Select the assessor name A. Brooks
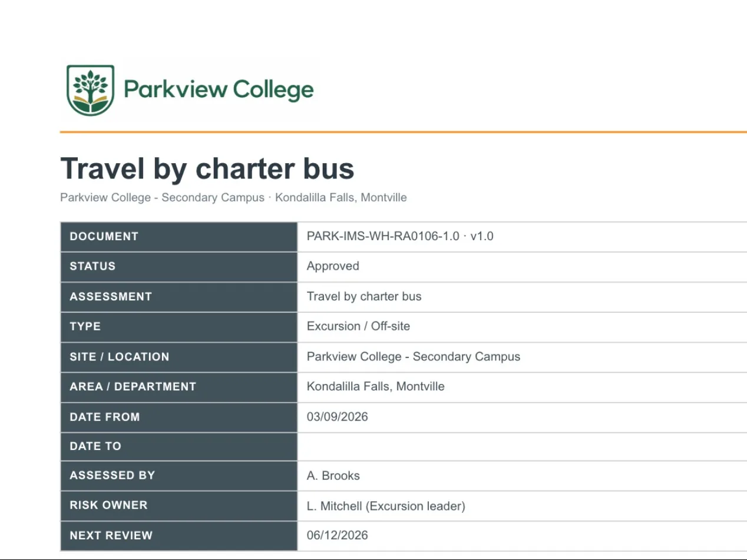 pos(333,476)
